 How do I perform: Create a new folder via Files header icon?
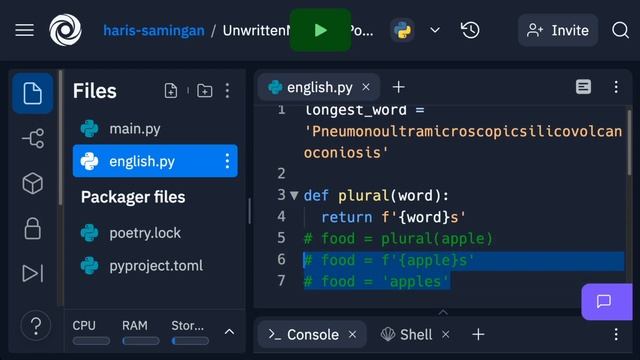(x=204, y=90)
